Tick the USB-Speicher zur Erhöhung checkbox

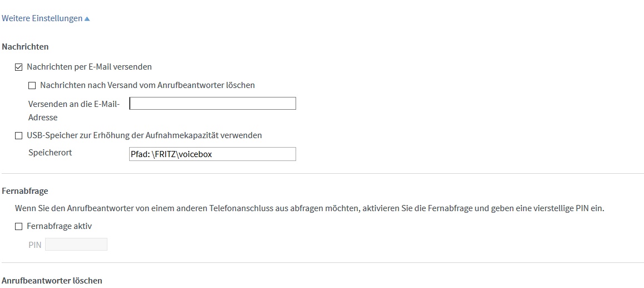point(18,135)
